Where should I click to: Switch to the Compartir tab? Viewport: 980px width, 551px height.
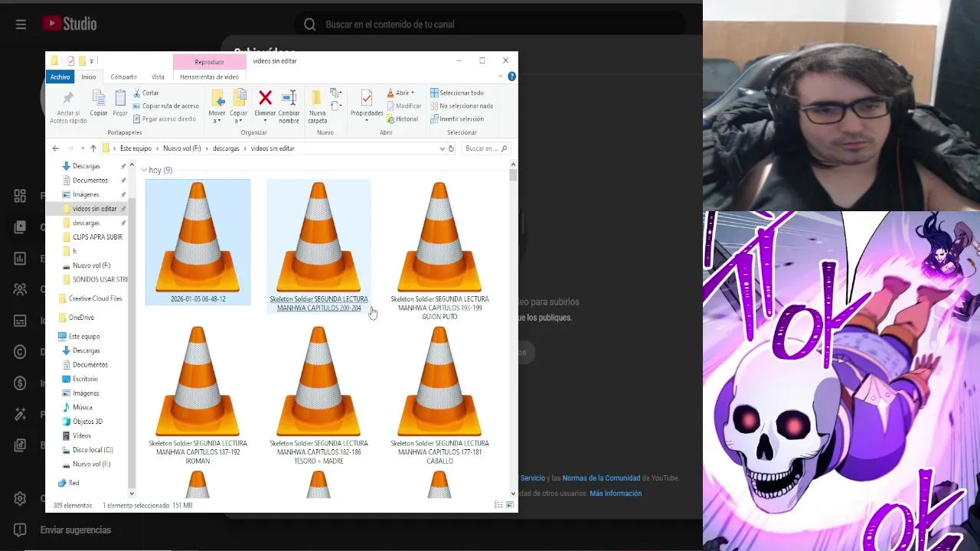(123, 77)
